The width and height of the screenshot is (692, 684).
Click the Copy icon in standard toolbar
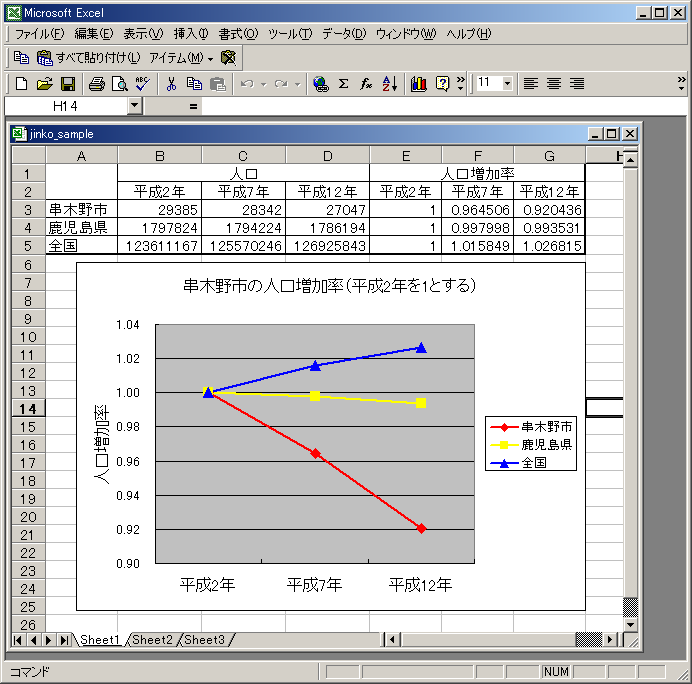194,83
